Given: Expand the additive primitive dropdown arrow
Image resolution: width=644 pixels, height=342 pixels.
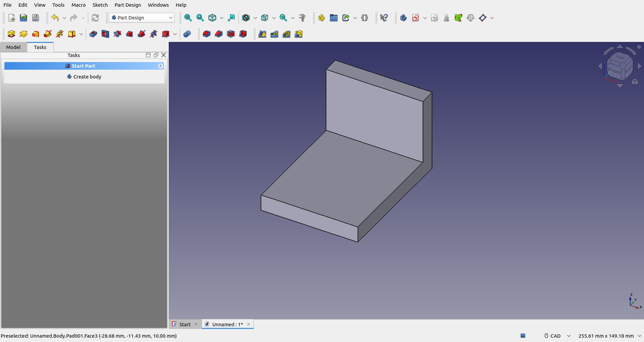Looking at the screenshot, I should click(81, 34).
